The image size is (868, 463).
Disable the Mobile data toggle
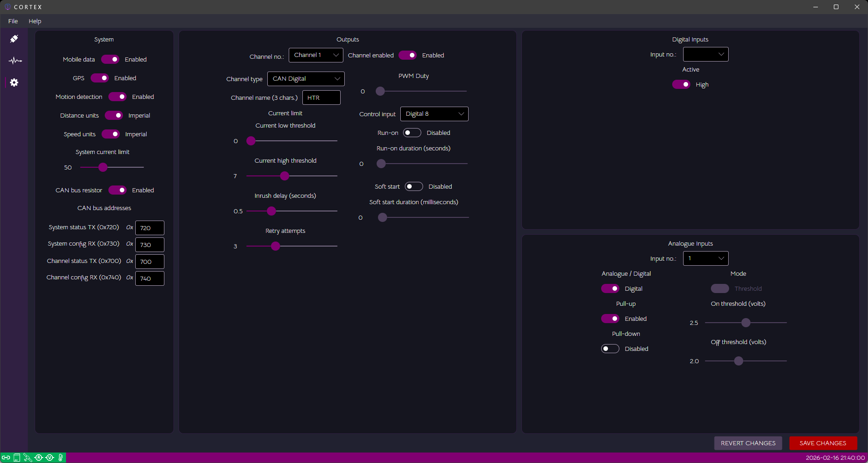tap(110, 59)
